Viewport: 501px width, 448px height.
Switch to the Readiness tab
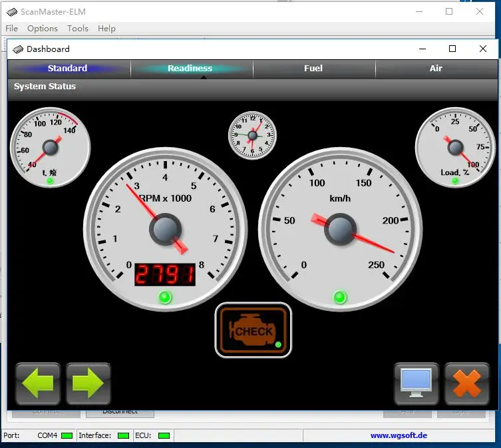(x=190, y=68)
